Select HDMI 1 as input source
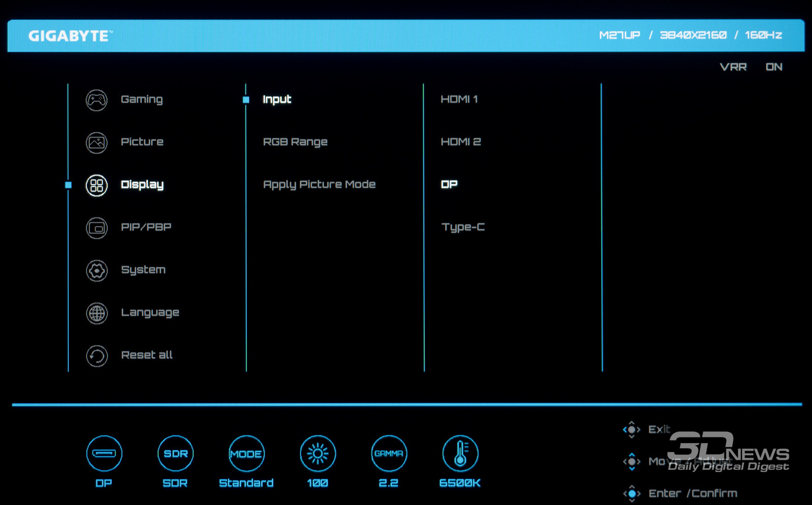 point(459,99)
